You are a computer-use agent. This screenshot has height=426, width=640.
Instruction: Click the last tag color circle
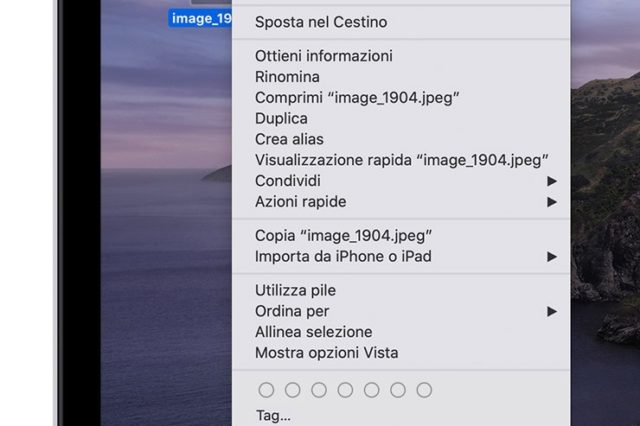click(424, 390)
